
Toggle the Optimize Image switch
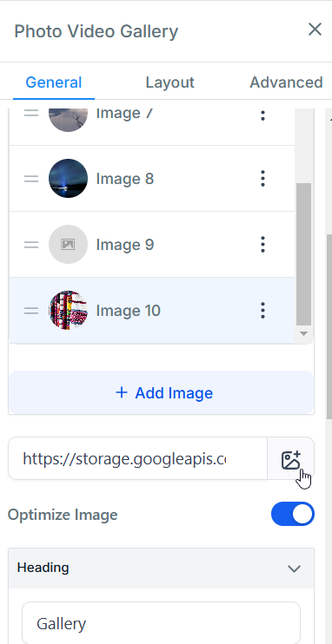point(293,514)
